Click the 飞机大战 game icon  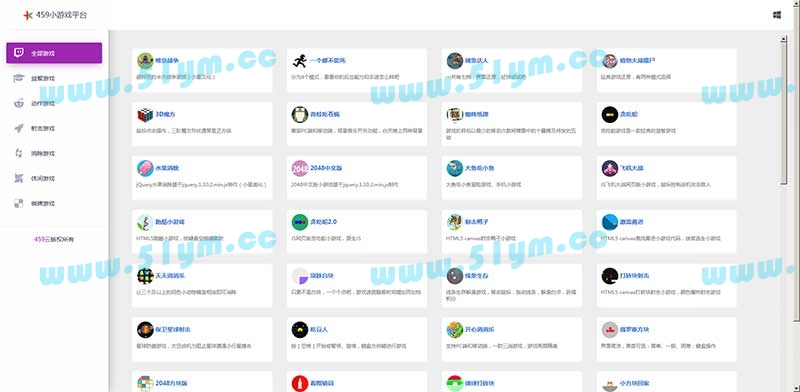[x=610, y=168]
